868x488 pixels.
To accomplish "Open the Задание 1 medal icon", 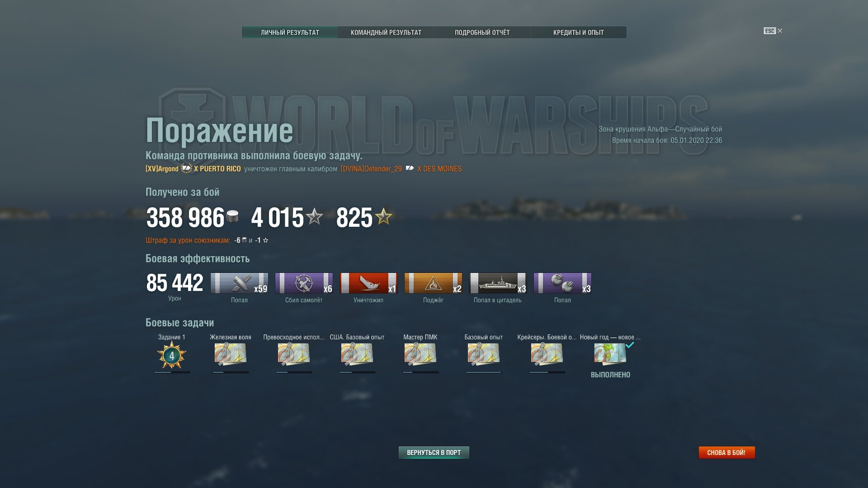I will coord(172,355).
